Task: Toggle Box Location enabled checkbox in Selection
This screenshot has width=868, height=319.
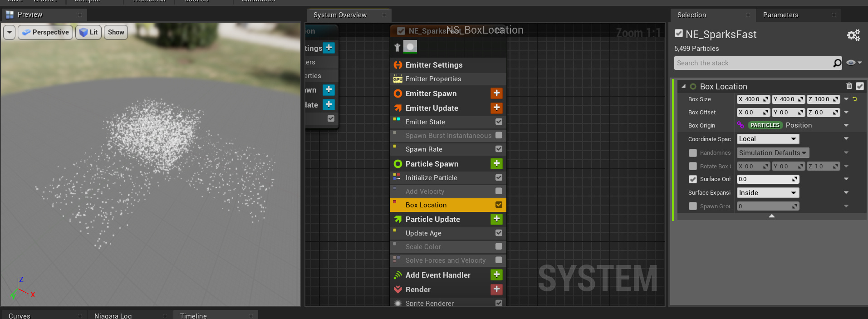Action: pyautogui.click(x=860, y=86)
